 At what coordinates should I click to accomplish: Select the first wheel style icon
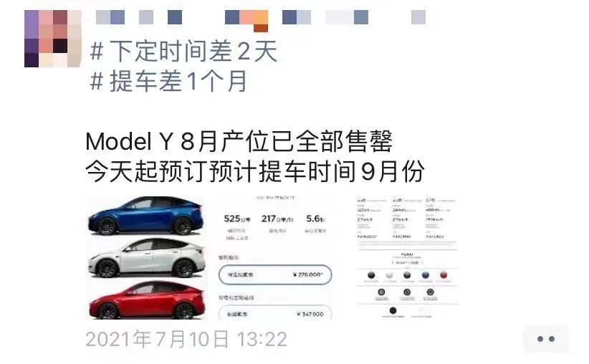click(381, 292)
